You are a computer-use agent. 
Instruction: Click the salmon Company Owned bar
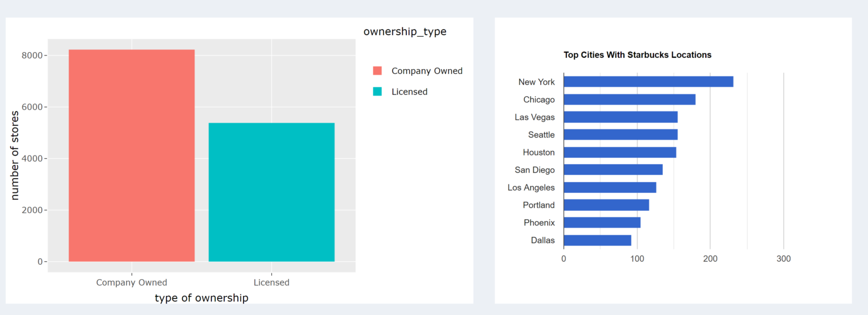(x=132, y=156)
